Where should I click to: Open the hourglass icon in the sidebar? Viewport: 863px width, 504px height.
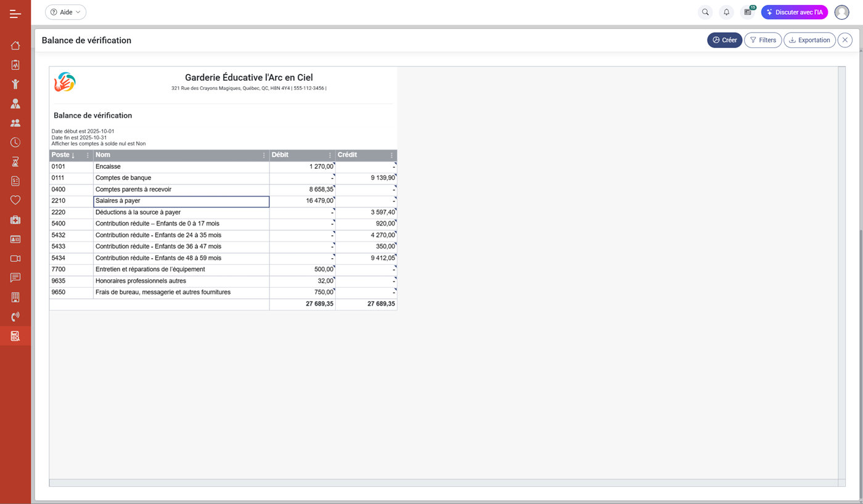15,161
